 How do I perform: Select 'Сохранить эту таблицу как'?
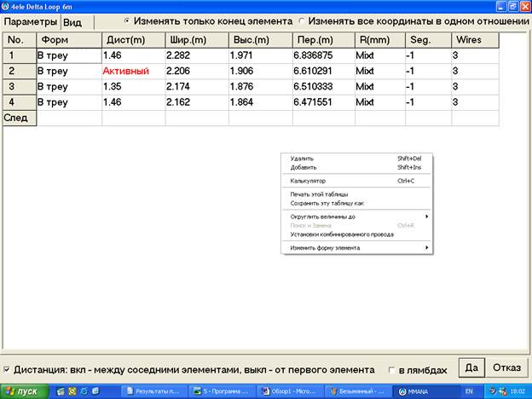coord(356,203)
